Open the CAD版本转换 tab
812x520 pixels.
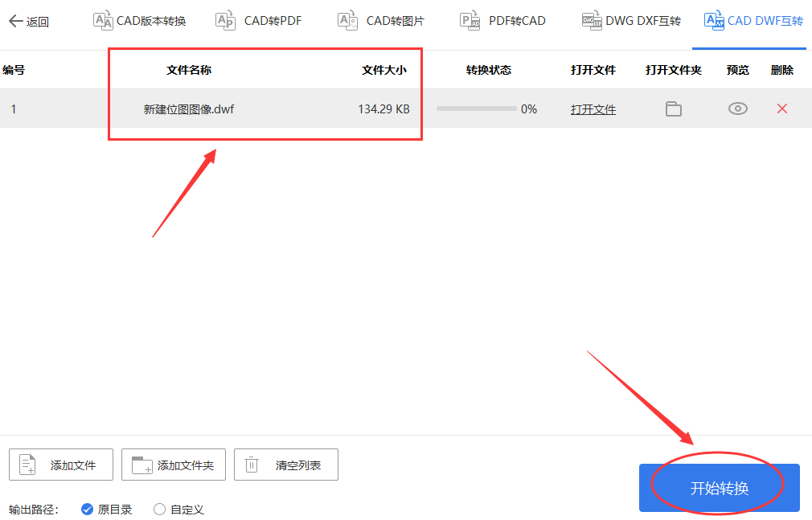coord(139,21)
